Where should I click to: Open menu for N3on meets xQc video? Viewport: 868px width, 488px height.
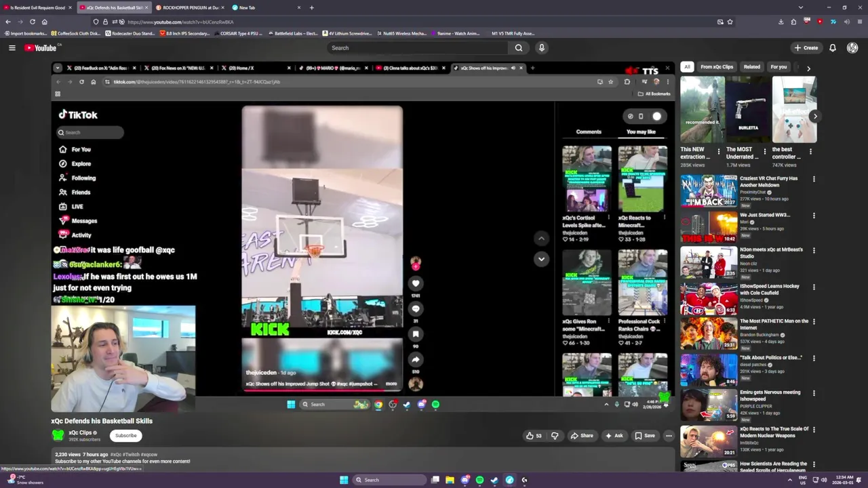814,250
